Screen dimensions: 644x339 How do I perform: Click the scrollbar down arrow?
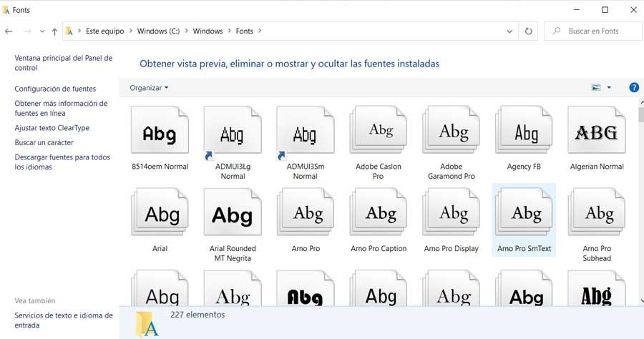coord(641,301)
